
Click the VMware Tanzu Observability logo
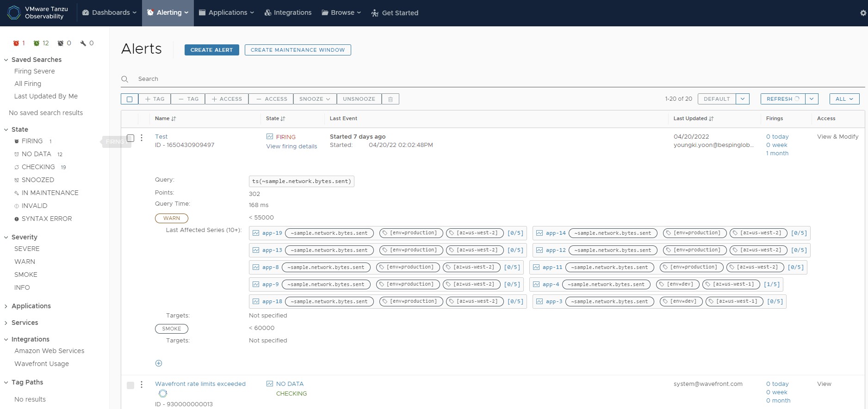(14, 12)
